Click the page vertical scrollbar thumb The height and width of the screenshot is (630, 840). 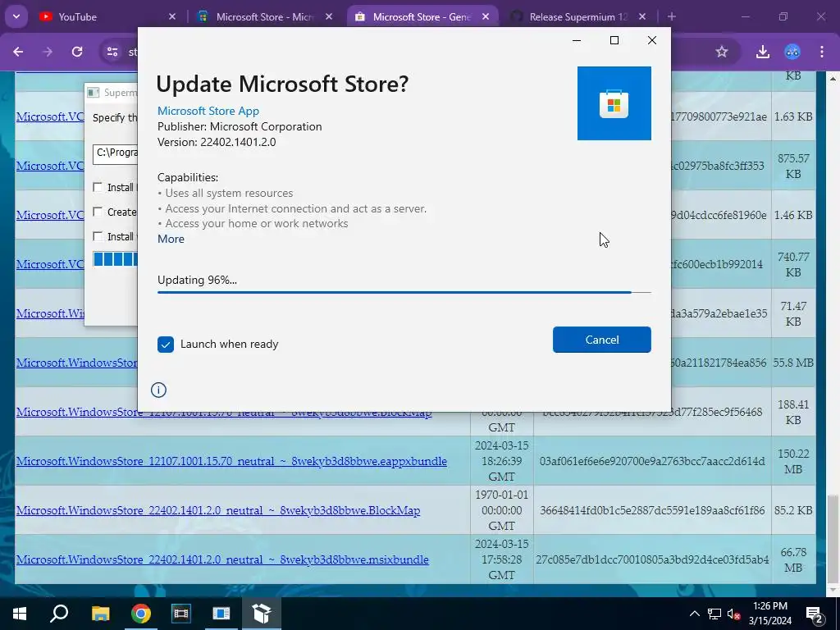833,537
